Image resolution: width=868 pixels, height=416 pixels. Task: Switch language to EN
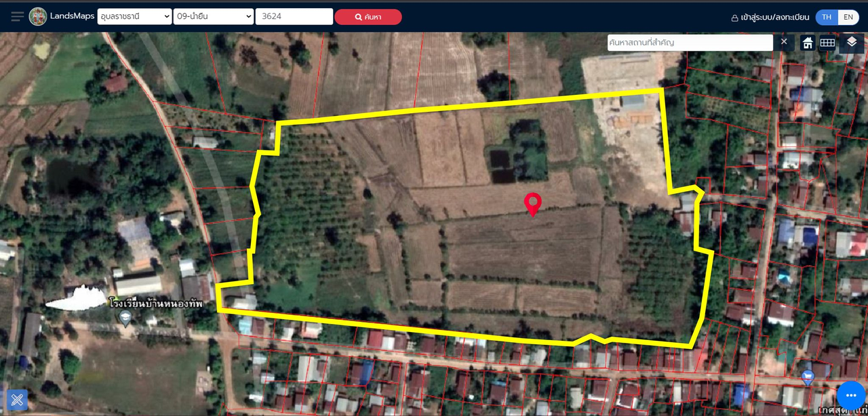[848, 18]
